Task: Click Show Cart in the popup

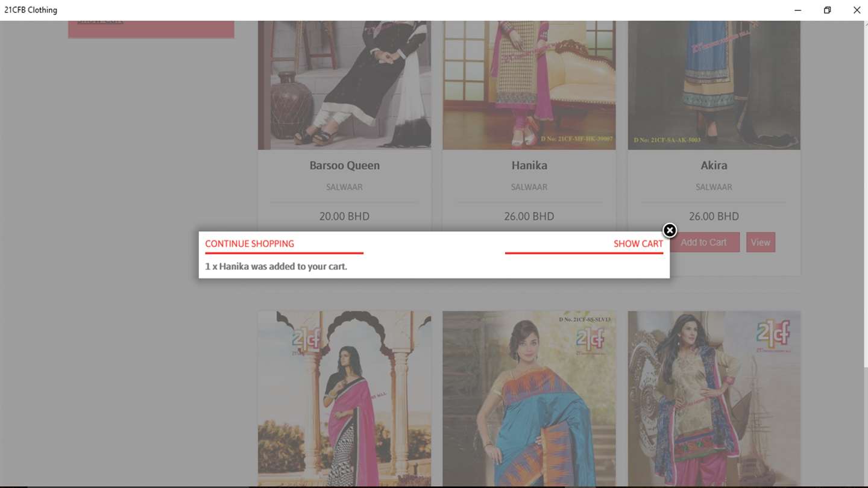Action: [x=638, y=244]
